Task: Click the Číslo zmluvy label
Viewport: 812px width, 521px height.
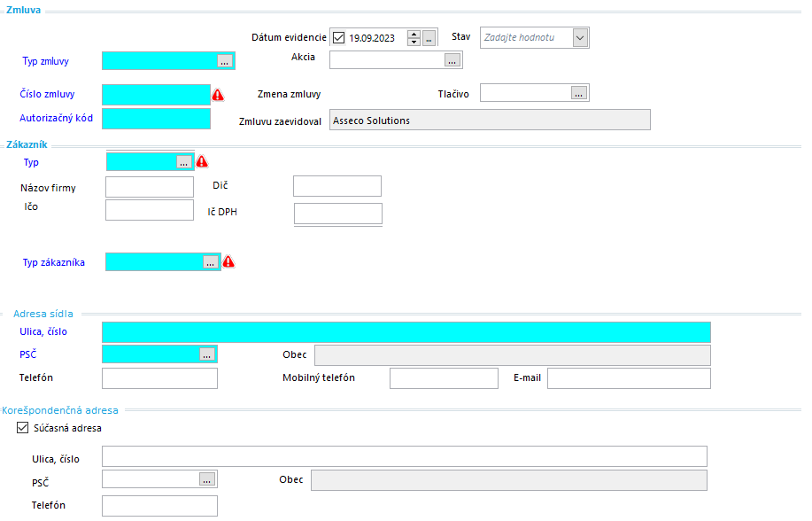Action: [47, 94]
